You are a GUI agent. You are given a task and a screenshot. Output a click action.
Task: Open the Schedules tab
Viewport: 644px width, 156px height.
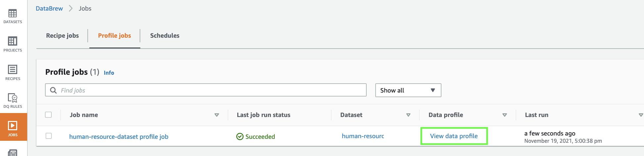pyautogui.click(x=164, y=36)
